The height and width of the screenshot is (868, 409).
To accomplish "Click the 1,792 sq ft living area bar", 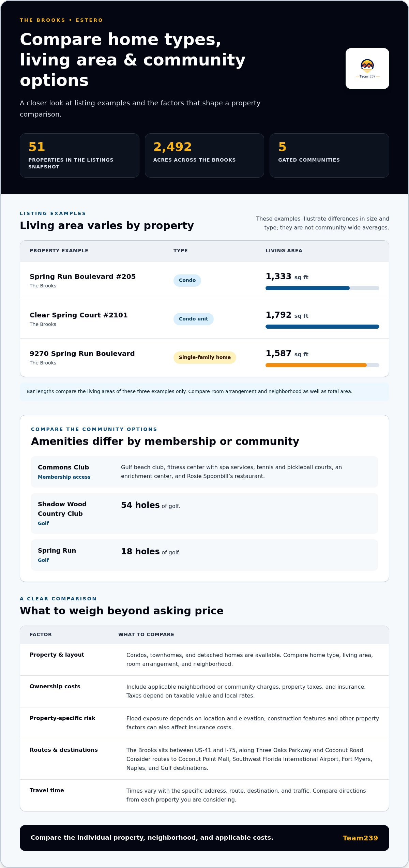I will [322, 327].
